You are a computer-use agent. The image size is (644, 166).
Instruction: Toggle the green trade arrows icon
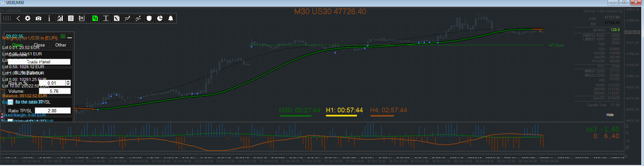(95, 18)
